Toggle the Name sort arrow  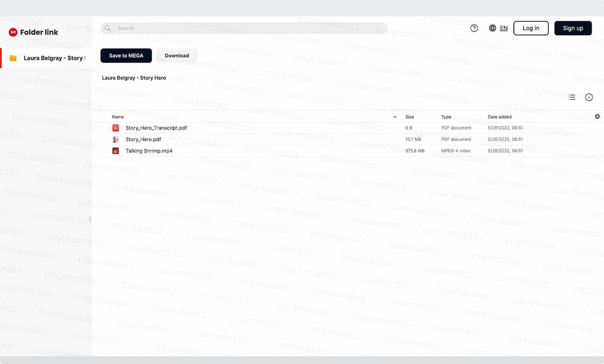click(x=395, y=117)
